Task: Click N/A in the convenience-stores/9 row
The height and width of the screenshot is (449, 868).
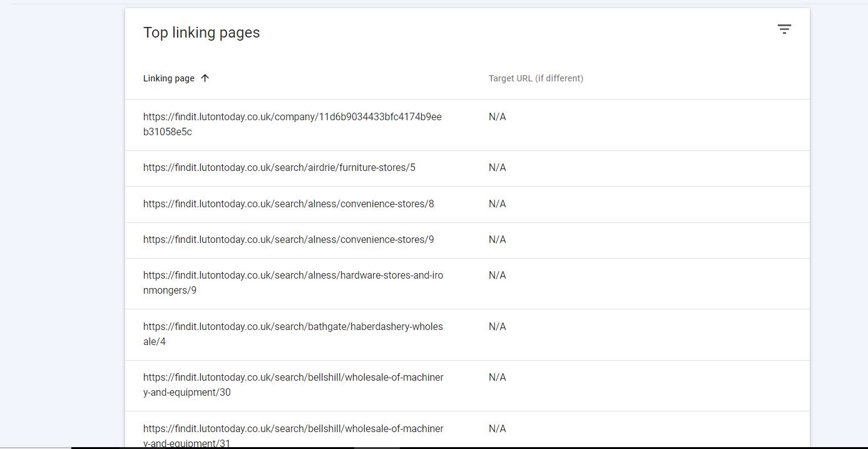Action: click(498, 240)
